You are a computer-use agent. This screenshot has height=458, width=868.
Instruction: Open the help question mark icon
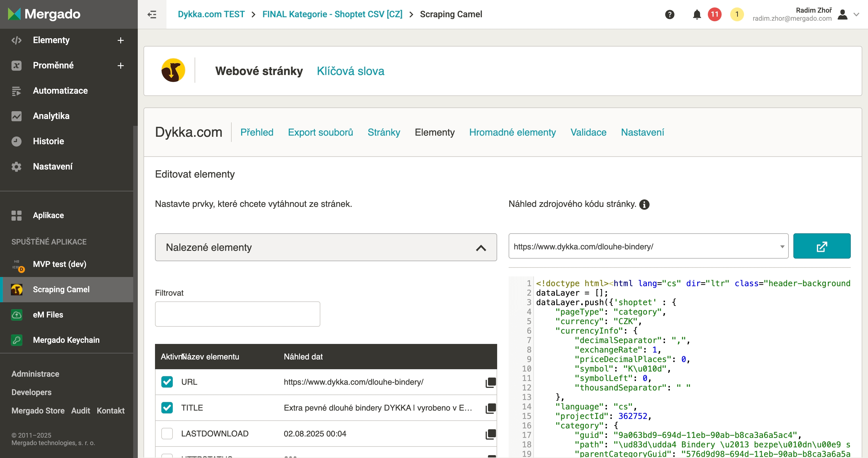(x=670, y=14)
